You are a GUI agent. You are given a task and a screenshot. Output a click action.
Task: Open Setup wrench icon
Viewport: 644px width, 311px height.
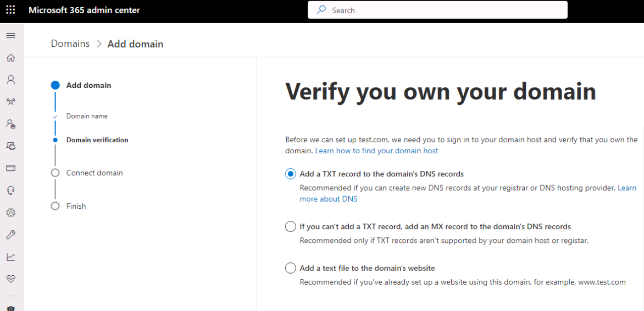[11, 234]
